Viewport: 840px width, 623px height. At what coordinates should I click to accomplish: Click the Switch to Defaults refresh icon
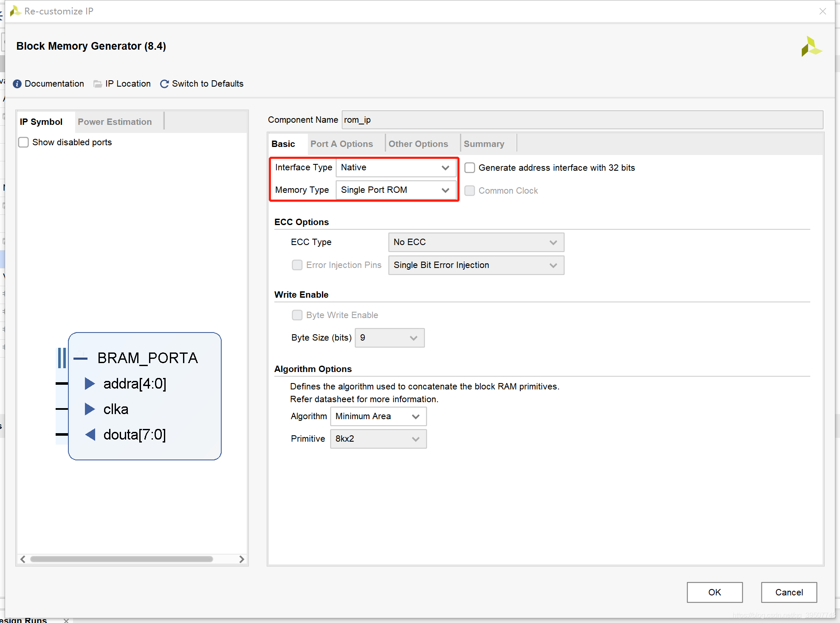tap(164, 84)
